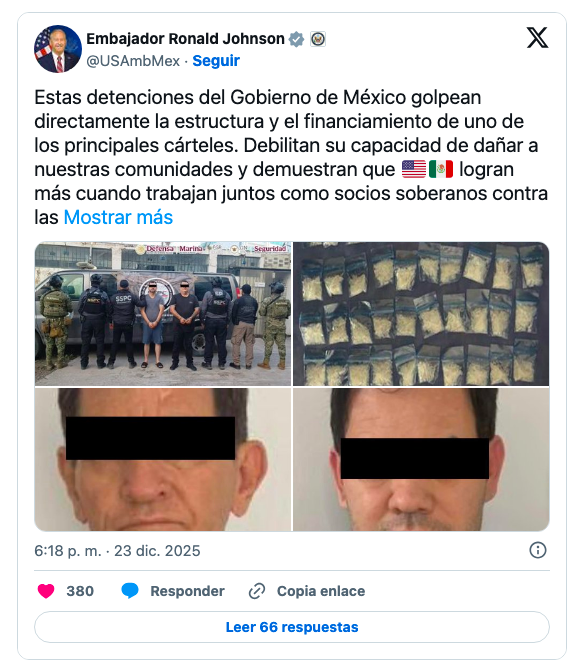Click Embajador Ronald Johnson display name
Image resolution: width=579 pixels, height=670 pixels.
point(185,39)
